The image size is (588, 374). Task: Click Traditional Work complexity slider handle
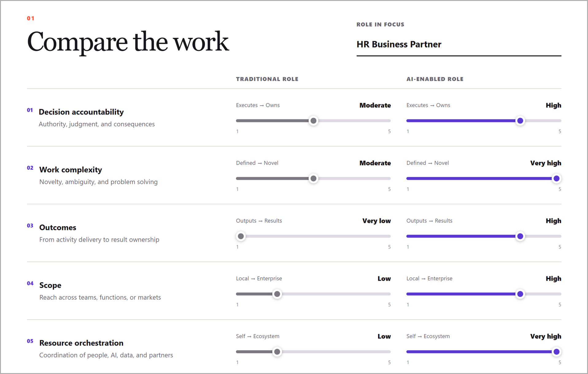[313, 179]
